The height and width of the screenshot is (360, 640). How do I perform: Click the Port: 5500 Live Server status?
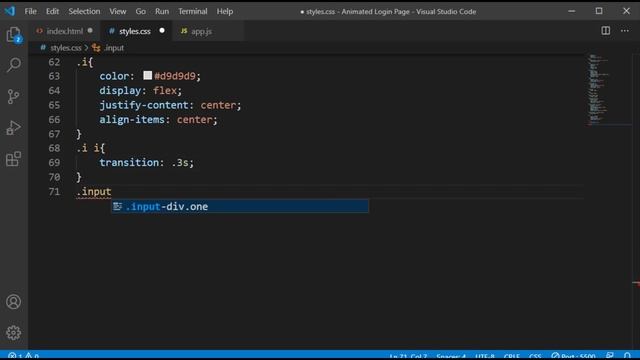tap(573, 356)
